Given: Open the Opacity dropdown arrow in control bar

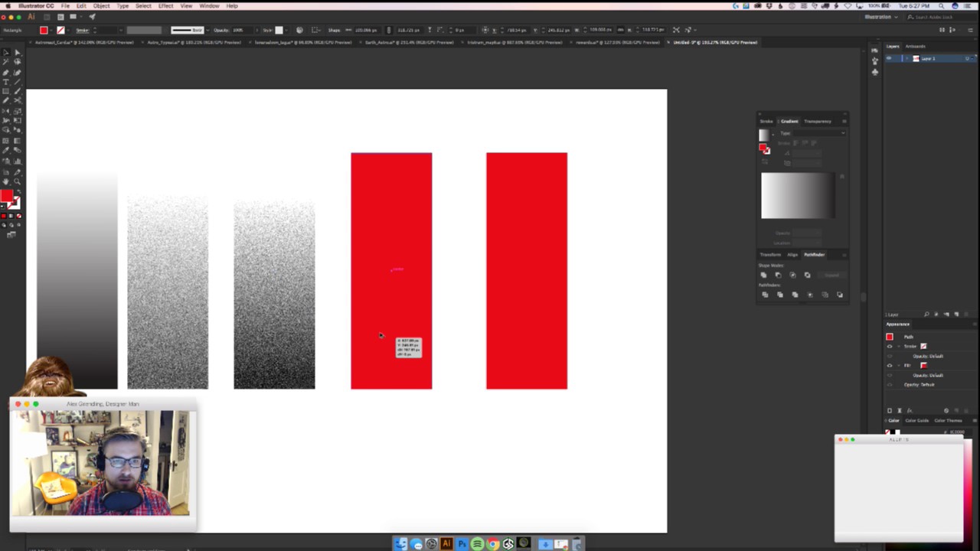Looking at the screenshot, I should (x=256, y=30).
